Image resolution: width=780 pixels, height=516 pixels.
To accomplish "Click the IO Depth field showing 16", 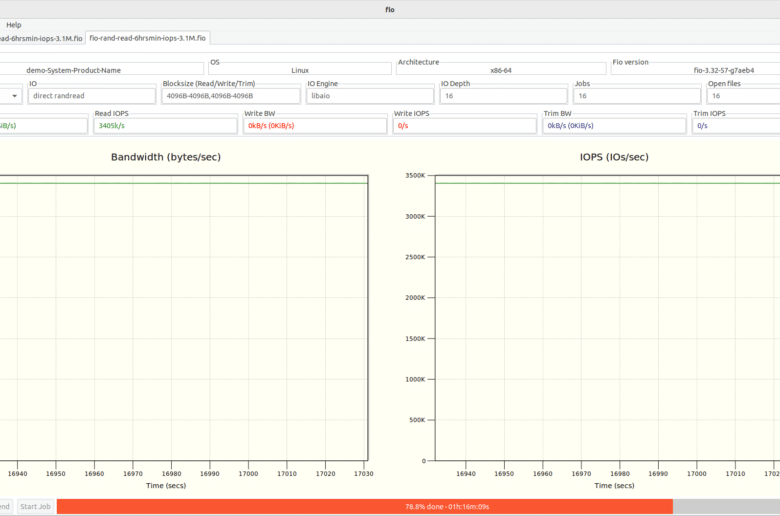I will (503, 96).
